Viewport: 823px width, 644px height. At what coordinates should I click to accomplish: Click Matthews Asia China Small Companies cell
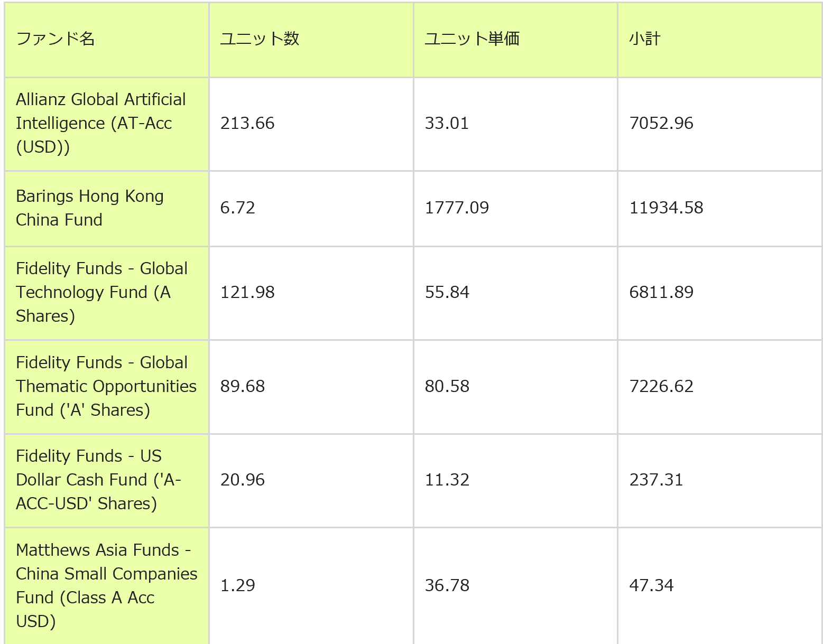point(106,585)
